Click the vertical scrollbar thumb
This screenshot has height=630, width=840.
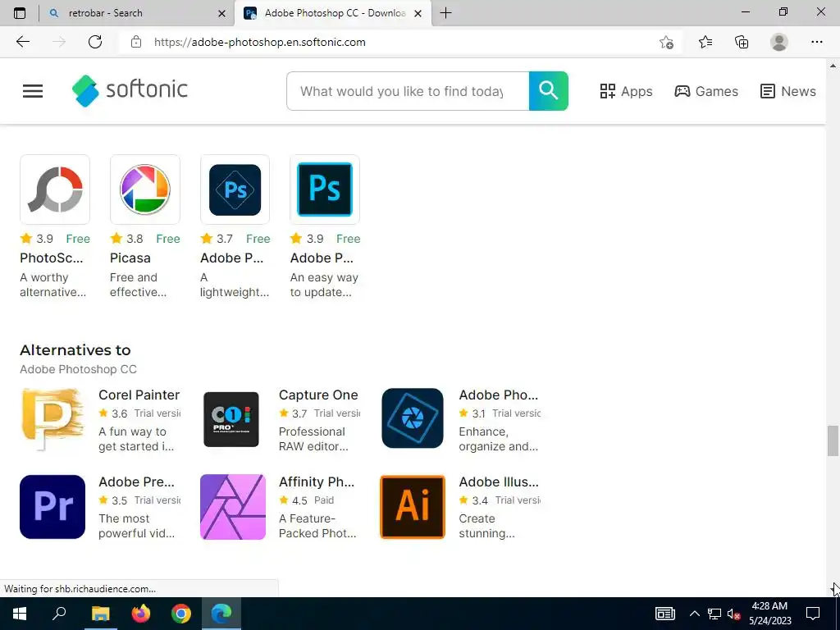coord(833,441)
